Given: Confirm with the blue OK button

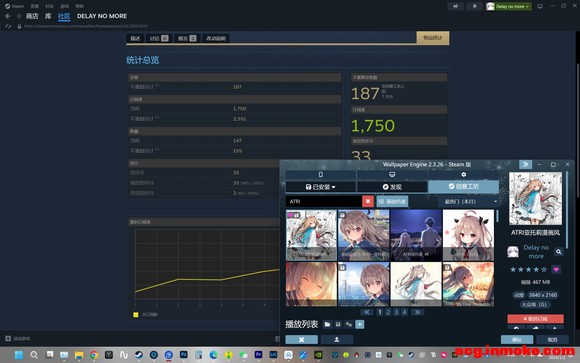Looking at the screenshot, I should point(517,339).
